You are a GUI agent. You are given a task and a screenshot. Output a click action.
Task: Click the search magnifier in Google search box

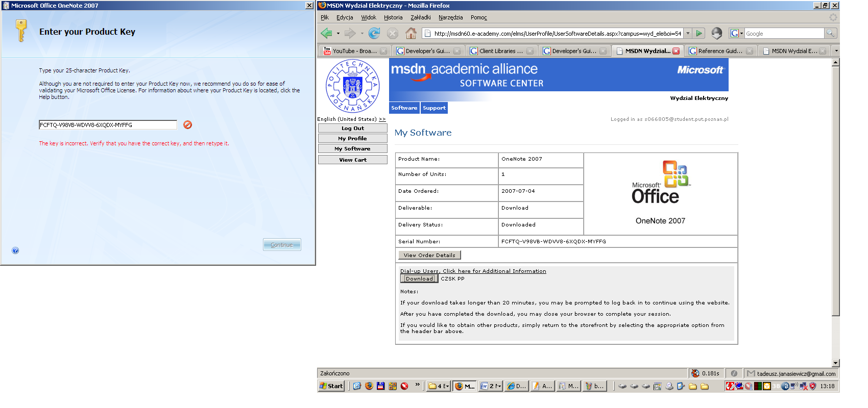click(x=831, y=33)
